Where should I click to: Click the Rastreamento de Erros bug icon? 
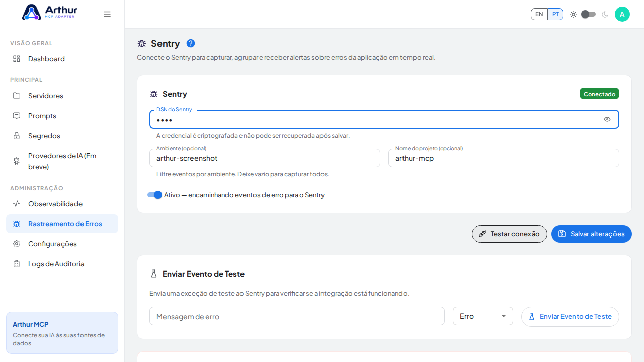[x=17, y=224]
